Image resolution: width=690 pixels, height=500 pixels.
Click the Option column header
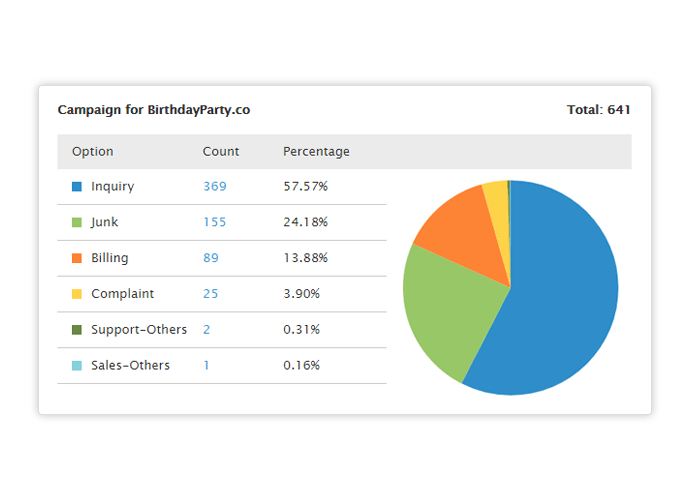coord(93,152)
